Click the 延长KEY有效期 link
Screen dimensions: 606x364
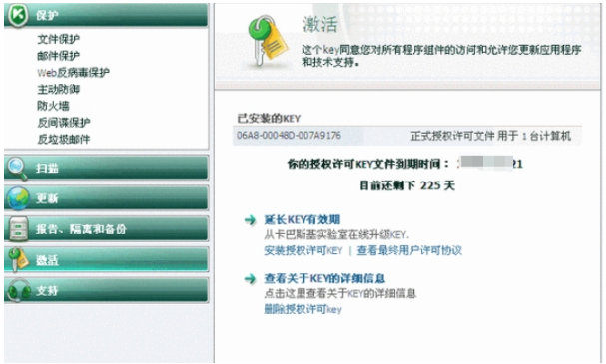[x=302, y=220]
